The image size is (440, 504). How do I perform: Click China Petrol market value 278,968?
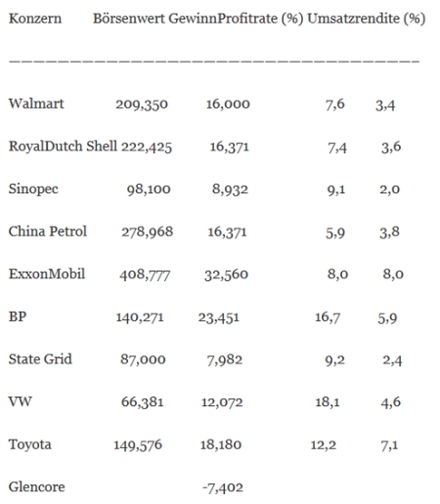tap(148, 231)
